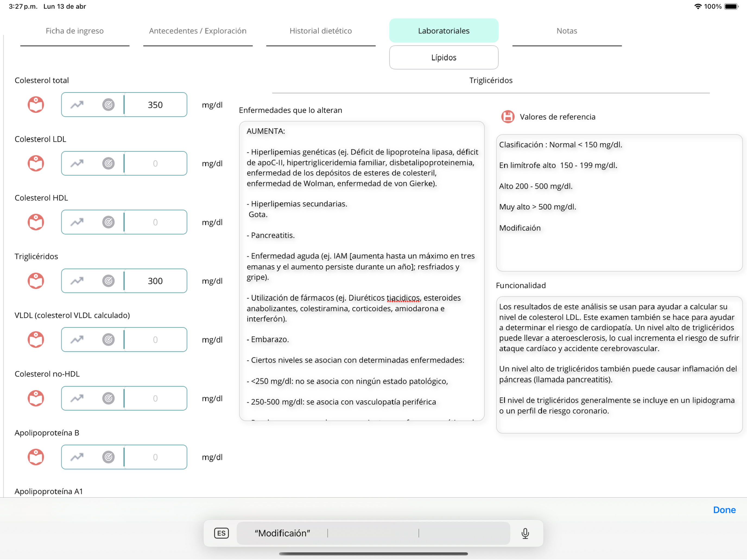The width and height of the screenshot is (747, 560).
Task: Tap the target goal icon for Colesterol total
Action: point(108,105)
